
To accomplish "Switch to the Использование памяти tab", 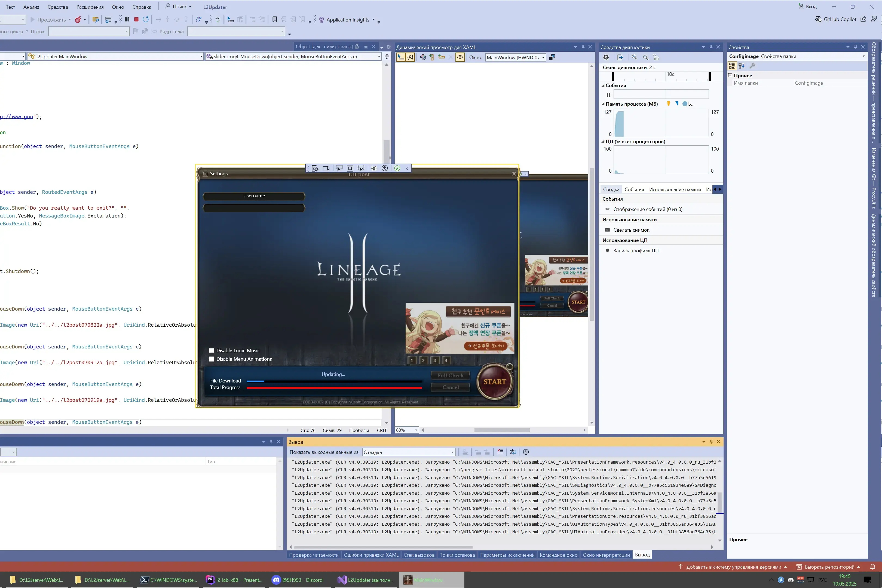I will [675, 189].
